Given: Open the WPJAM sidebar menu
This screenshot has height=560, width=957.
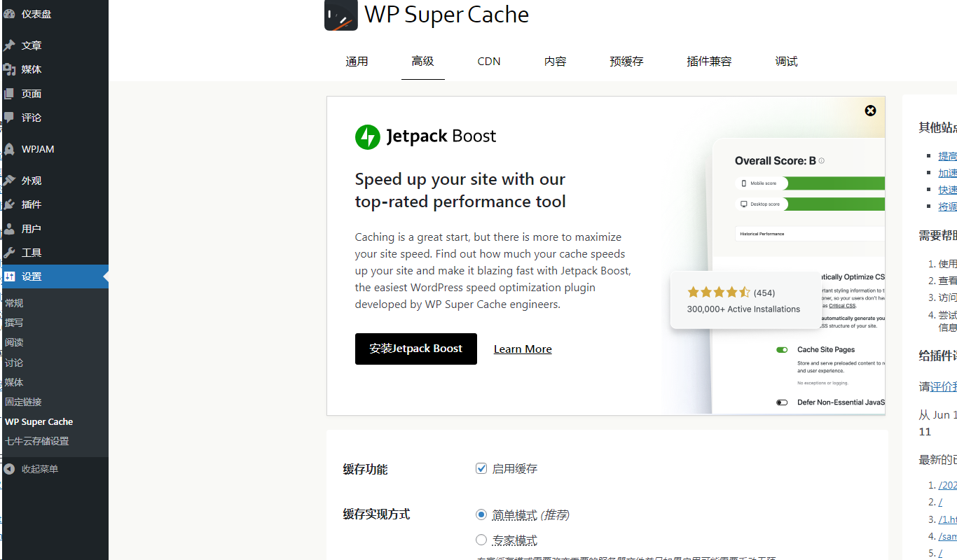Looking at the screenshot, I should click(x=55, y=149).
